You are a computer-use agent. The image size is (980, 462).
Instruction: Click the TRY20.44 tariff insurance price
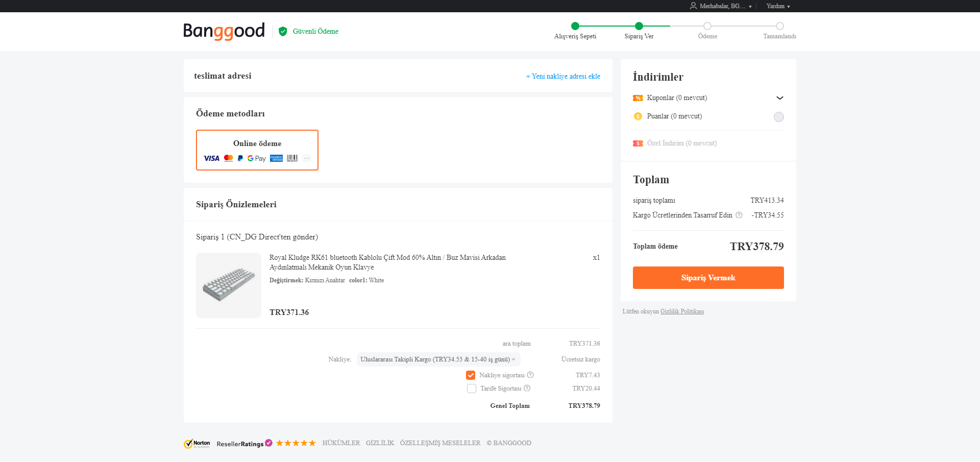(586, 388)
